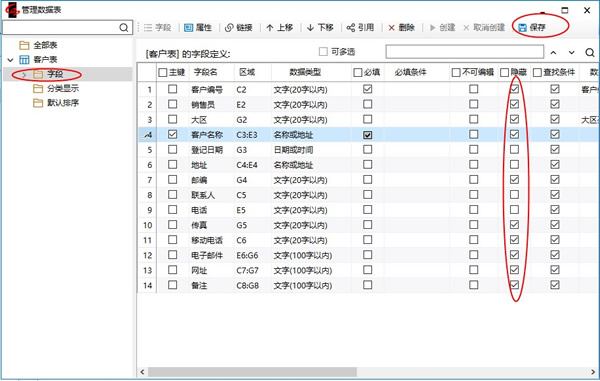
Task: Click the 链接 link tool
Action: pyautogui.click(x=239, y=28)
